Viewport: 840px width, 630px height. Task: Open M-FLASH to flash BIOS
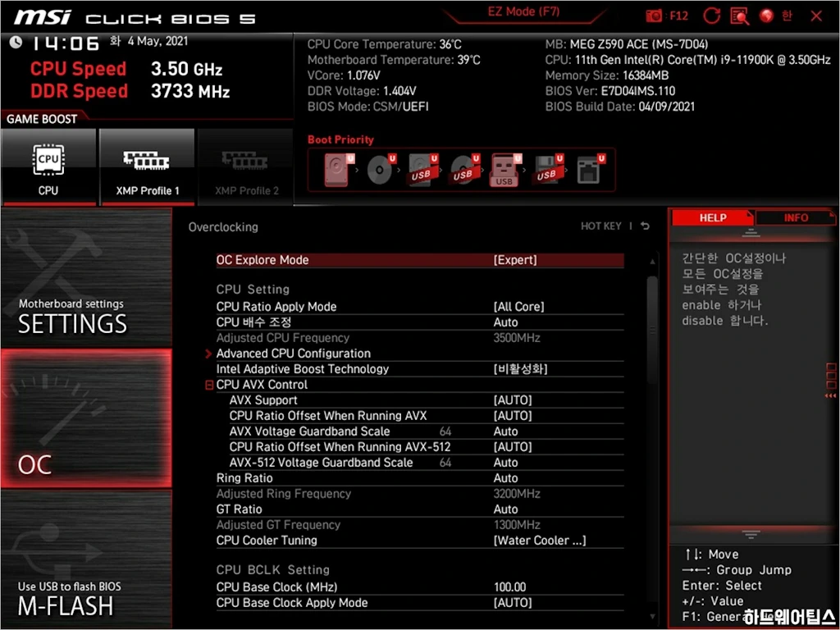[x=86, y=559]
